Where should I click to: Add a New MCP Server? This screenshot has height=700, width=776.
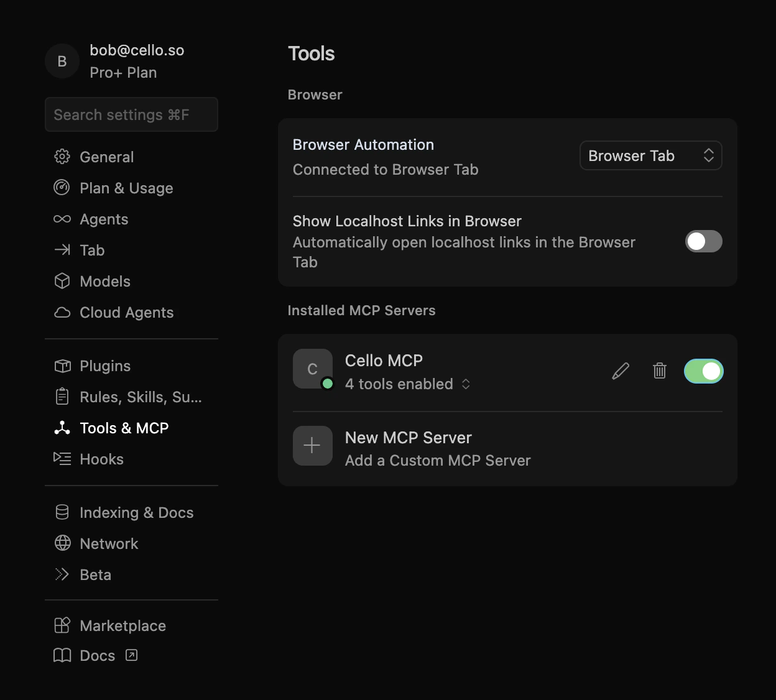409,438
